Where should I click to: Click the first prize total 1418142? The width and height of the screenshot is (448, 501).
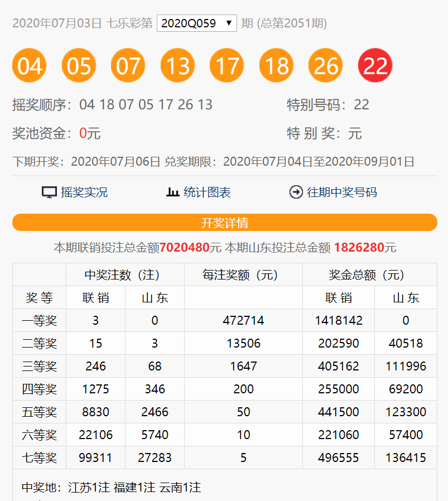click(x=339, y=320)
